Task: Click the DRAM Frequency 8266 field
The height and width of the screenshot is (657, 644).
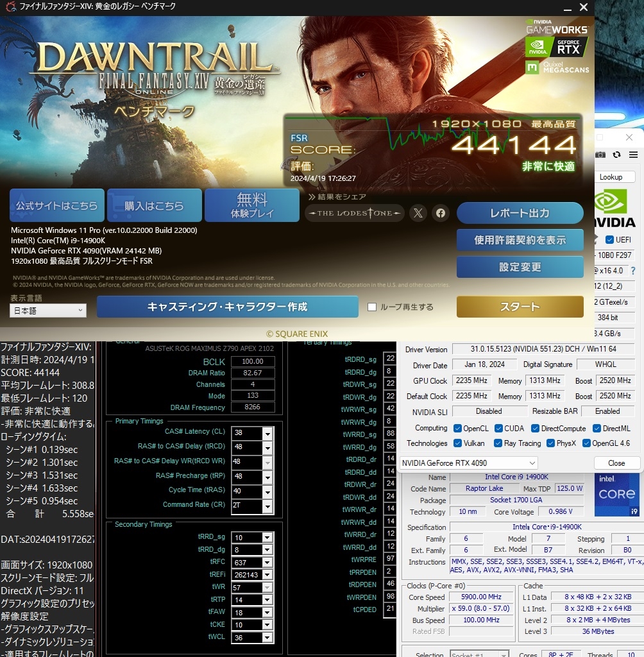Action: (253, 407)
